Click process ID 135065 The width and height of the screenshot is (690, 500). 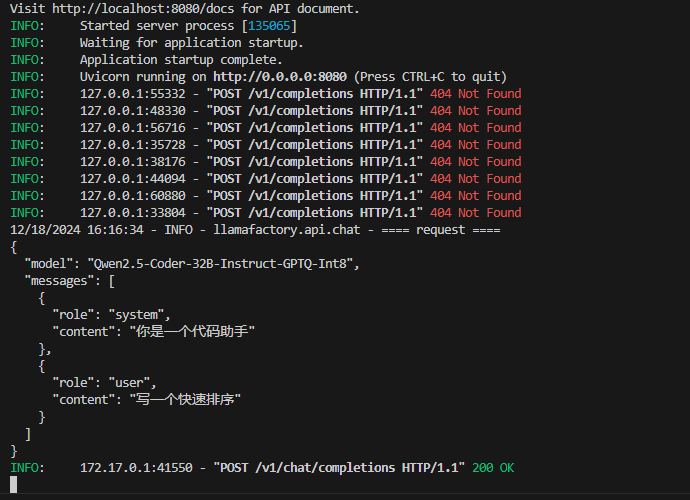tap(269, 26)
